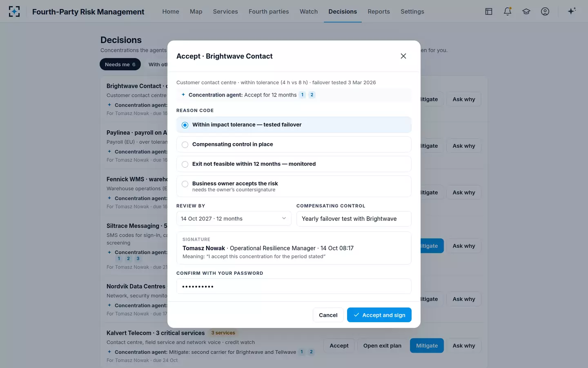Open the notifications bell
This screenshot has width=588, height=368.
[x=508, y=11]
